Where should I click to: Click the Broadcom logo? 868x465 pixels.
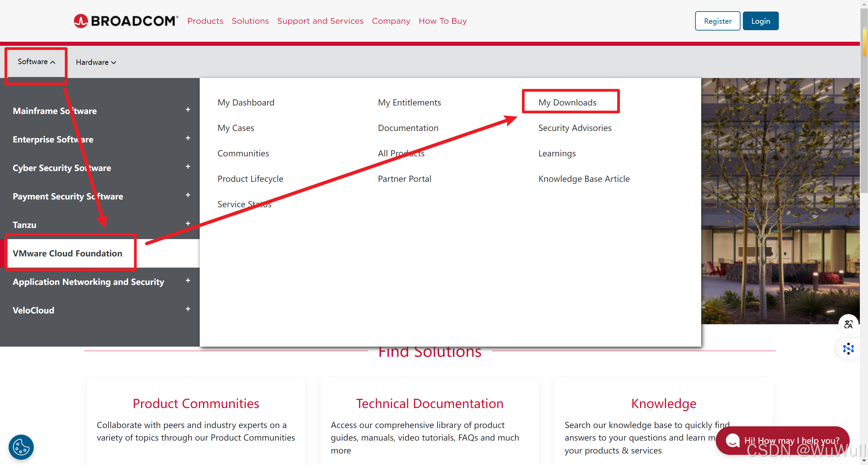(x=126, y=21)
